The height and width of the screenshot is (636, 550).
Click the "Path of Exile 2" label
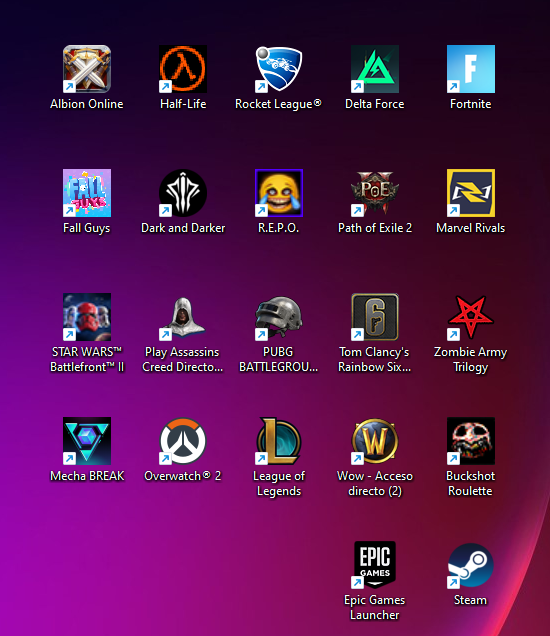[375, 228]
